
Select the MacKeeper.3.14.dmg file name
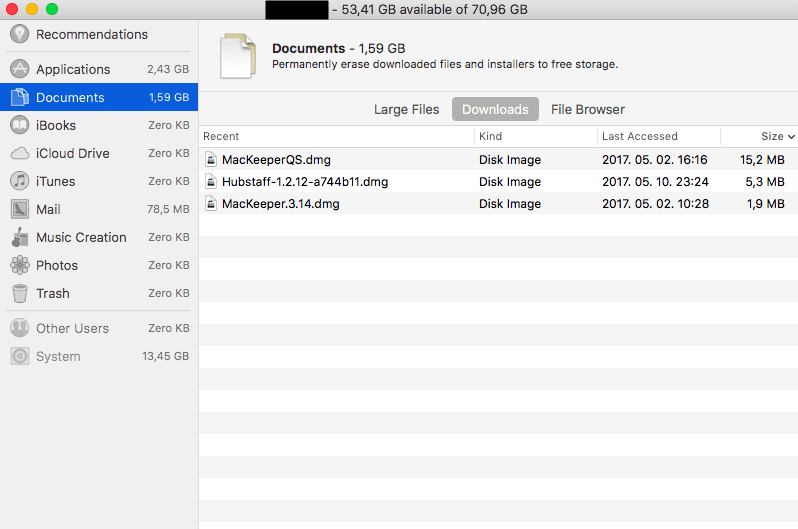(x=280, y=204)
